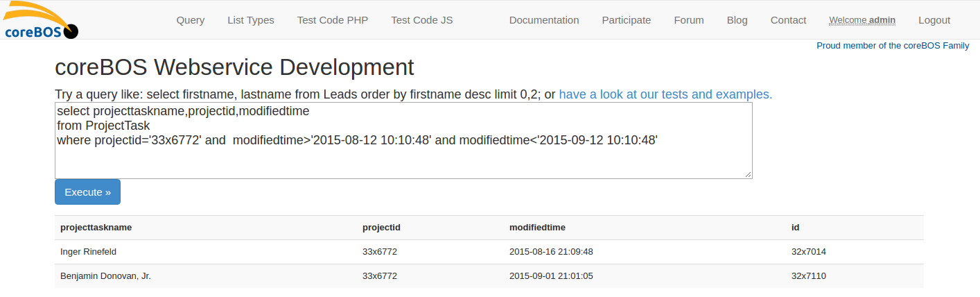The width and height of the screenshot is (980, 297).
Task: Open the tests and examples link
Action: point(665,94)
